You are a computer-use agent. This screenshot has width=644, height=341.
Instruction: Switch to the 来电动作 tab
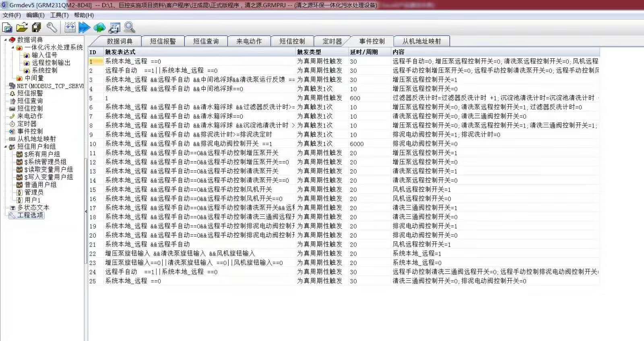(x=249, y=41)
